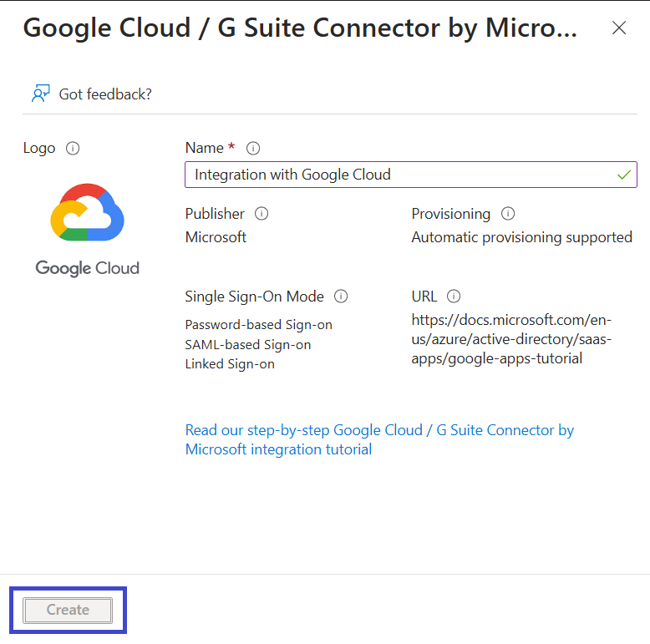Image resolution: width=650 pixels, height=644 pixels.
Task: Open the step-by-step integration tutorial link
Action: pos(379,439)
